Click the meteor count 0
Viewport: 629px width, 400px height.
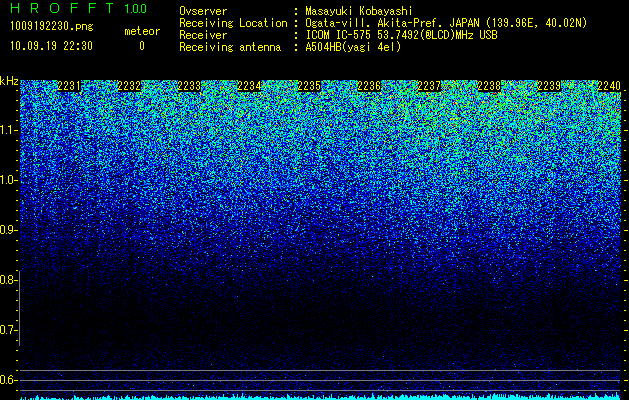(x=142, y=46)
